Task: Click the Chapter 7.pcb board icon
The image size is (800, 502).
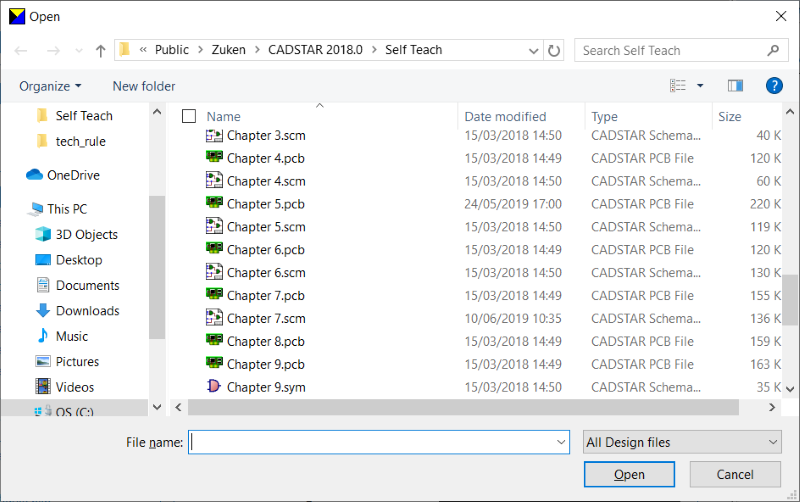Action: click(214, 294)
